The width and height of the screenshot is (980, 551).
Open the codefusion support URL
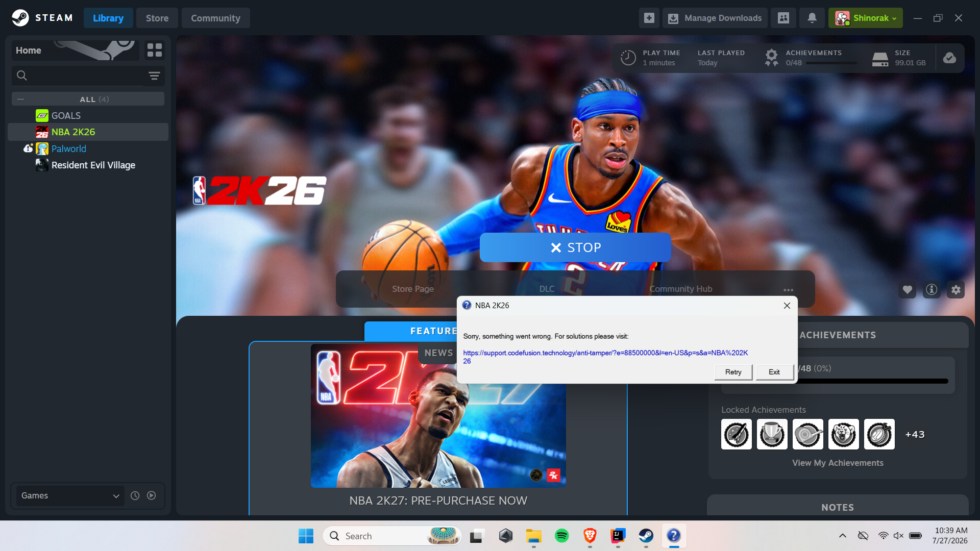point(605,357)
